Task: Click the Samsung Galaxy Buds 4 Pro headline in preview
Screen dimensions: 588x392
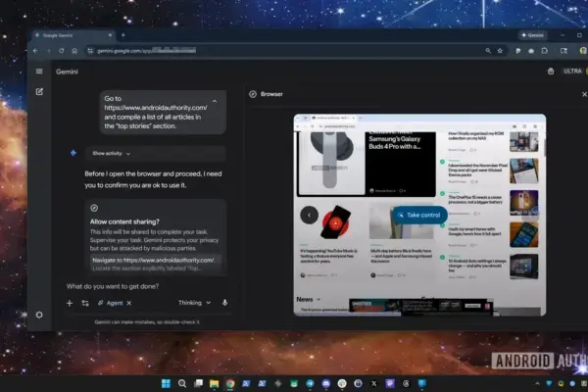Action: [395, 141]
